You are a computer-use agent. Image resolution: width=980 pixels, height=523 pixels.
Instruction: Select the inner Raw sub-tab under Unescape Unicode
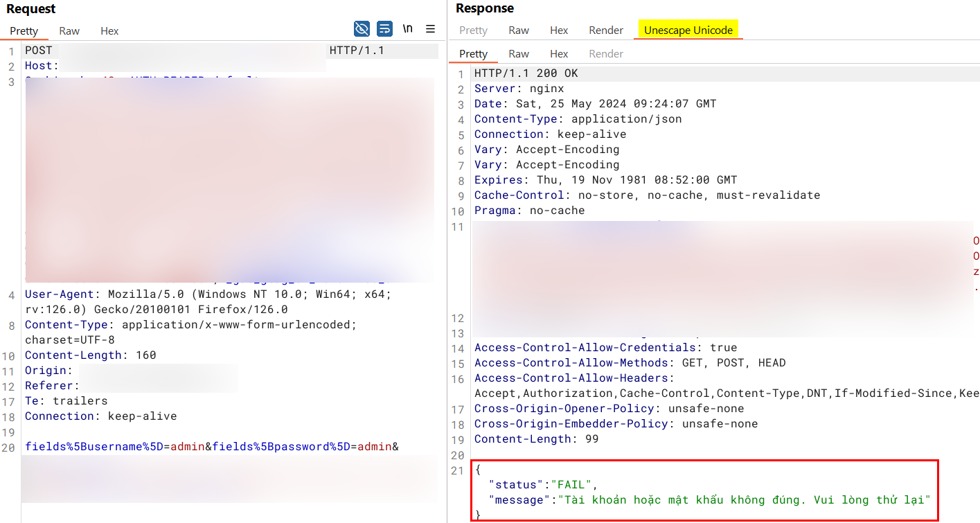pos(519,53)
